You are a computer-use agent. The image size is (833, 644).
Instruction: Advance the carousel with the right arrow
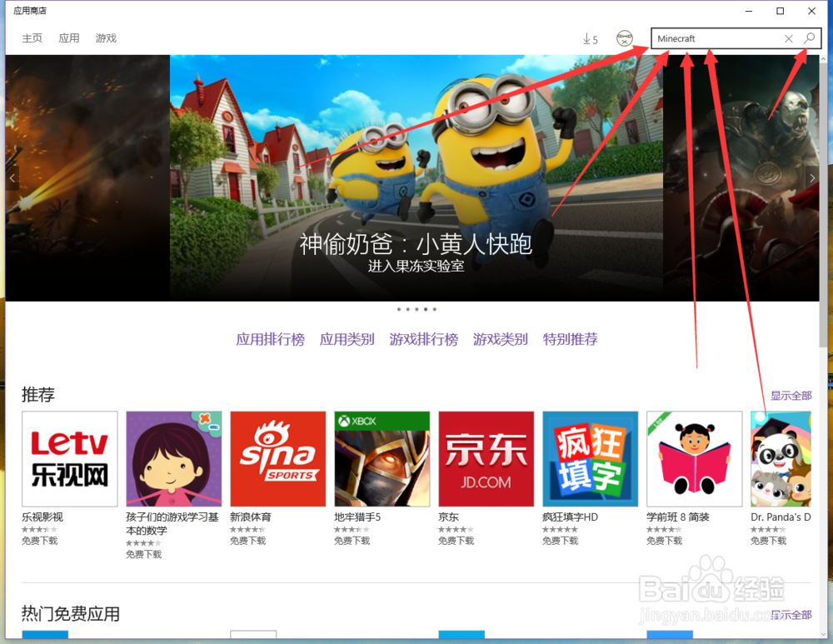(x=812, y=177)
